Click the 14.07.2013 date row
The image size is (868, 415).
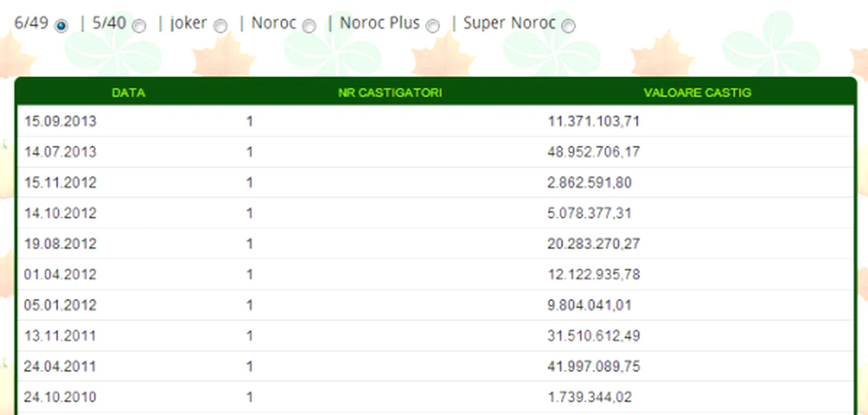coord(60,152)
